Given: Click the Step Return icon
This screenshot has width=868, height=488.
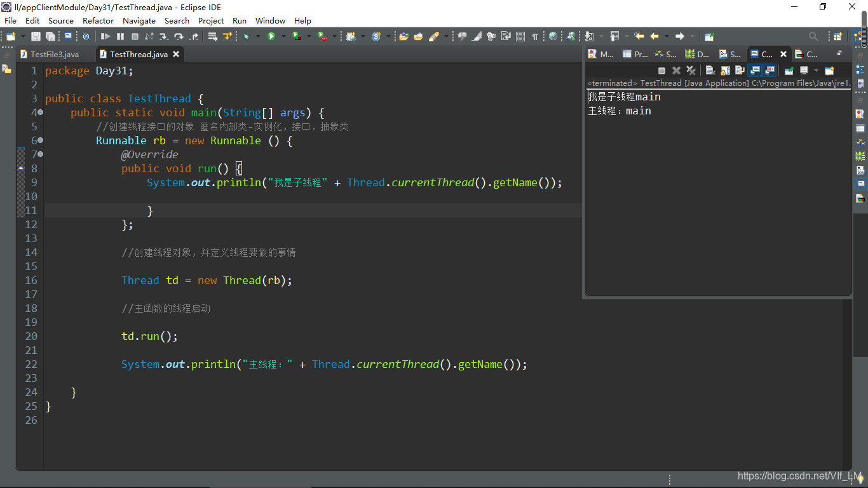Looking at the screenshot, I should pos(194,36).
